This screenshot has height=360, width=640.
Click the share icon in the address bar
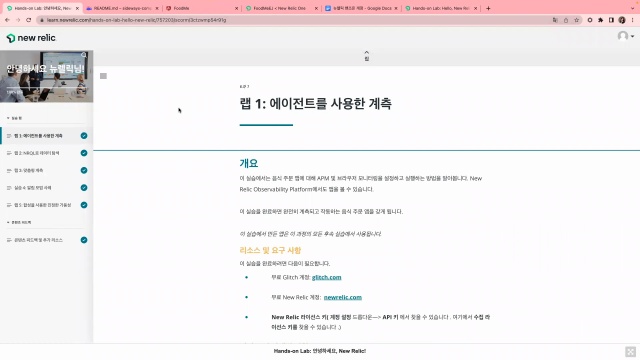tap(566, 20)
